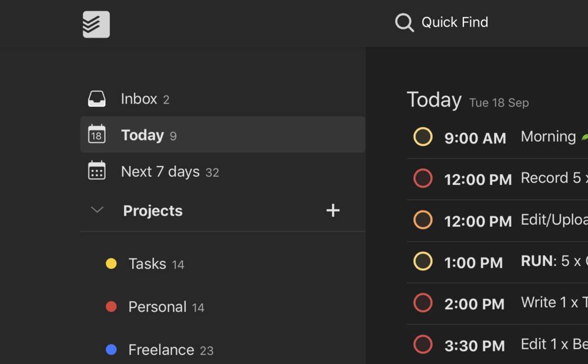The width and height of the screenshot is (588, 364).
Task: Click the Todoist logo icon
Action: pyautogui.click(x=96, y=24)
